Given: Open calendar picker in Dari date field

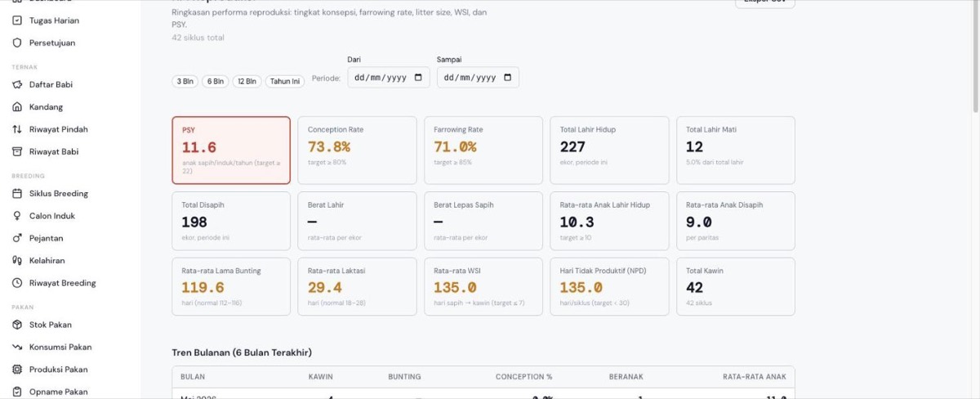Looking at the screenshot, I should point(418,78).
